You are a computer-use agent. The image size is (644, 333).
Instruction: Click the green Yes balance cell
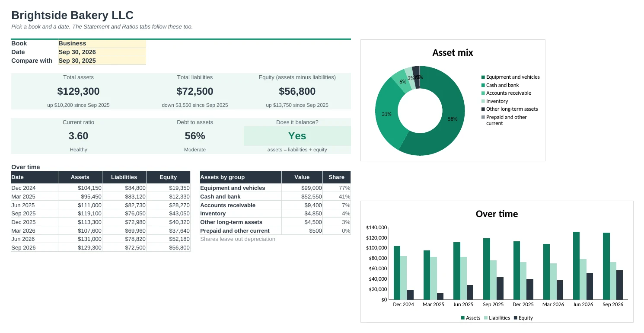[297, 136]
